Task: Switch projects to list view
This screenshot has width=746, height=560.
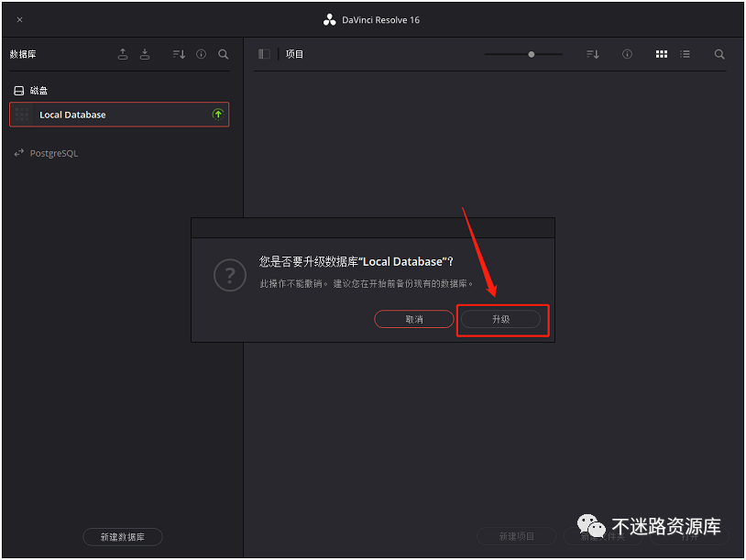Action: (686, 54)
